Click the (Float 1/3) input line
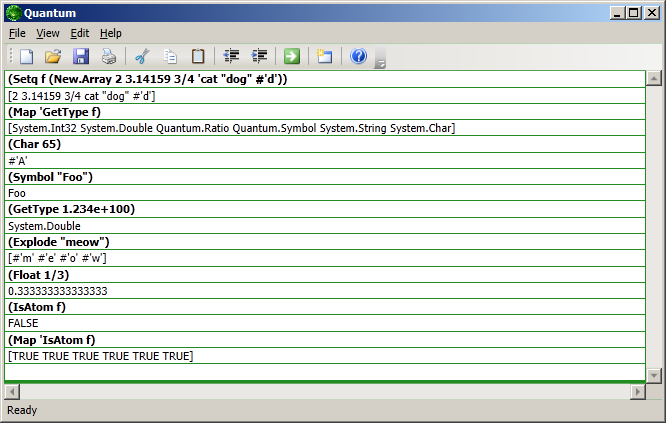Image resolution: width=666 pixels, height=423 pixels. click(x=325, y=275)
